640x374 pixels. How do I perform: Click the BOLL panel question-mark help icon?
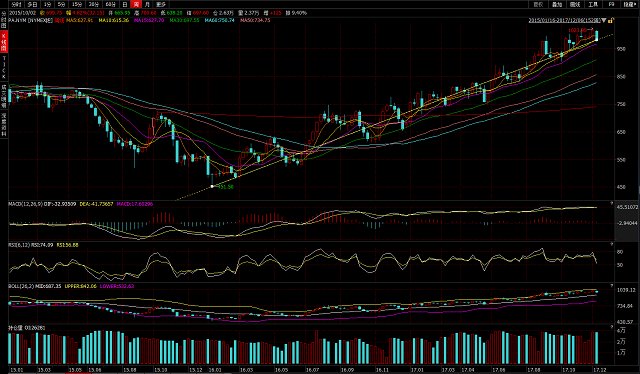612,285
